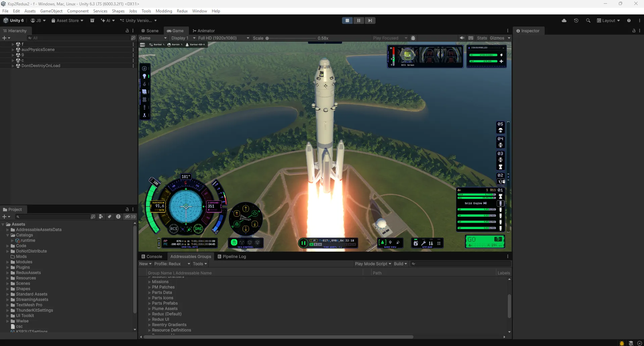The height and width of the screenshot is (346, 644).
Task: Open the Display 1 dropdown
Action: point(183,38)
